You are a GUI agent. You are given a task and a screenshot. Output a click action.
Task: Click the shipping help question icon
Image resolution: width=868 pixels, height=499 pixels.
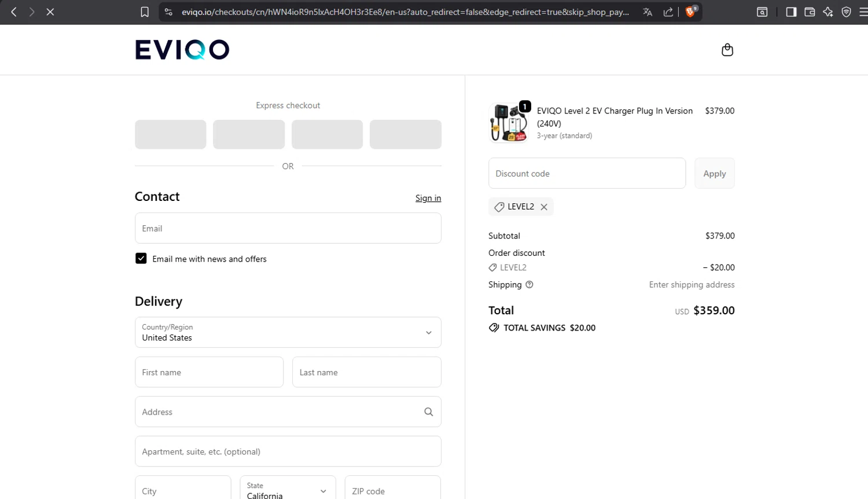pyautogui.click(x=529, y=285)
